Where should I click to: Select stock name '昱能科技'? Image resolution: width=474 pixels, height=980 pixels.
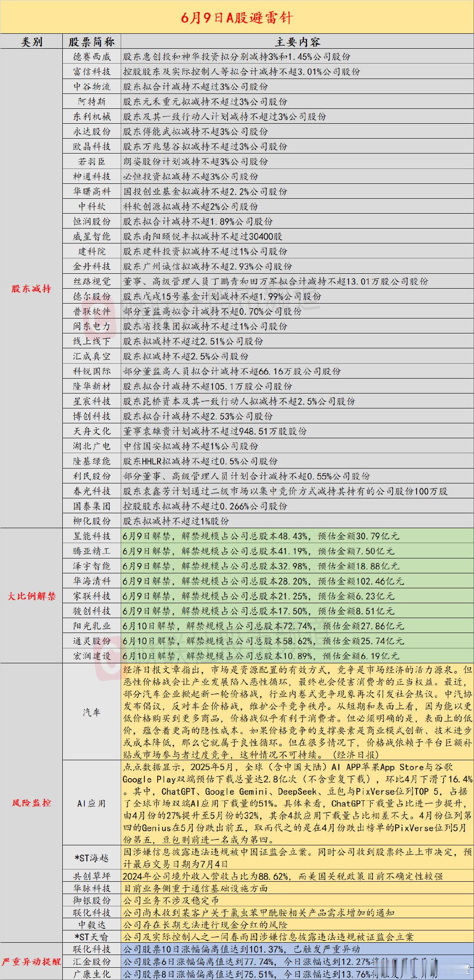[x=92, y=536]
